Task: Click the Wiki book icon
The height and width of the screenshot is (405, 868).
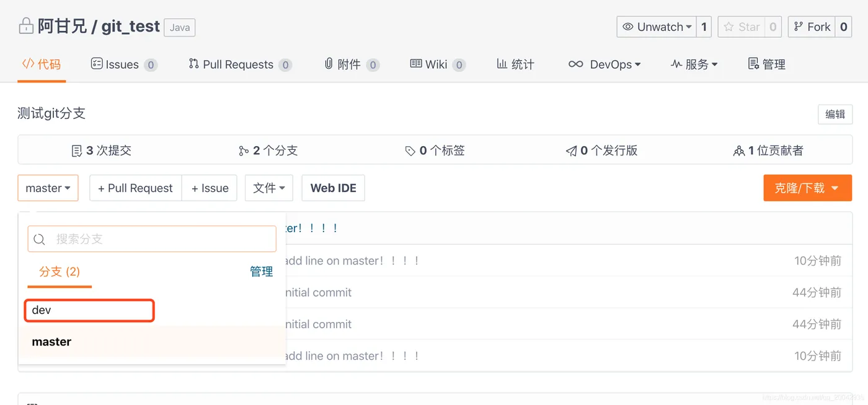Action: pos(416,64)
